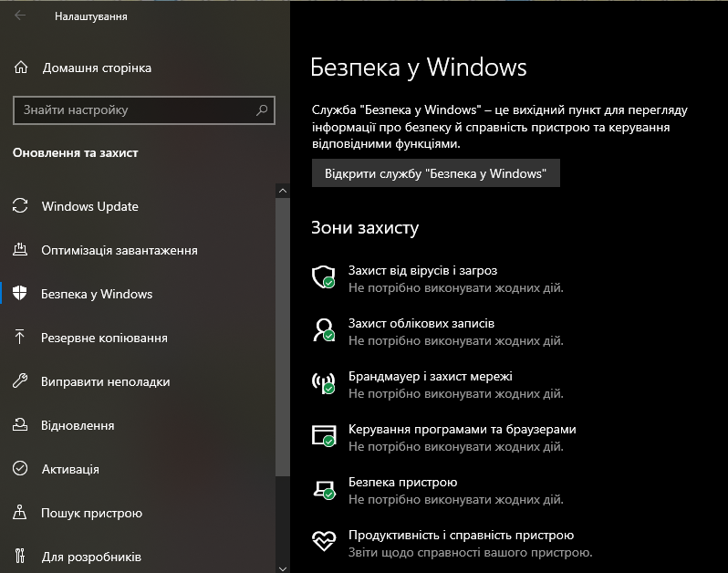This screenshot has width=728, height=573.
Task: Click the home icon beside Домашня сторінка
Action: coord(20,68)
